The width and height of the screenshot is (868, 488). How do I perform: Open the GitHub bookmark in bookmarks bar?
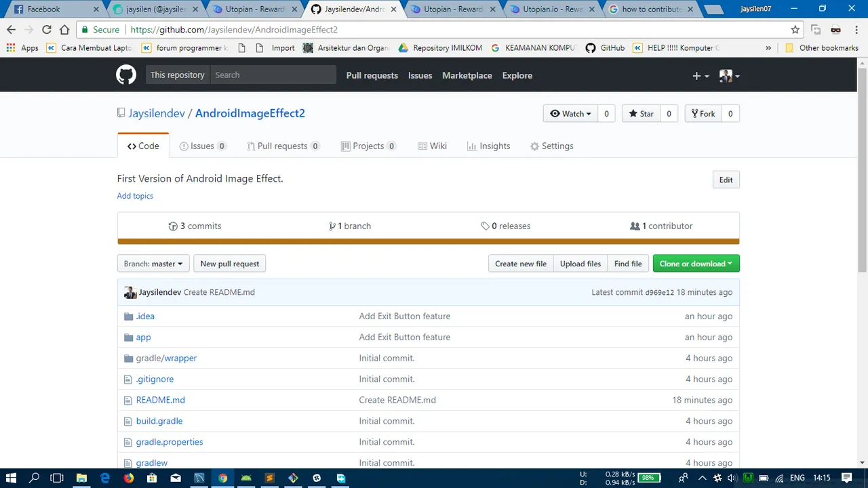coord(605,48)
